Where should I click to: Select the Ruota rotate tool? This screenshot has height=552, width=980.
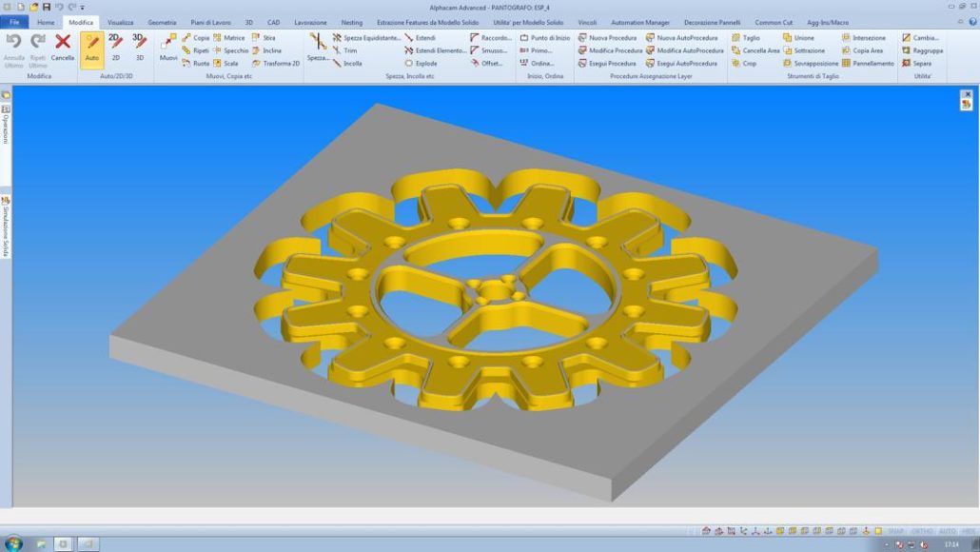[x=196, y=63]
